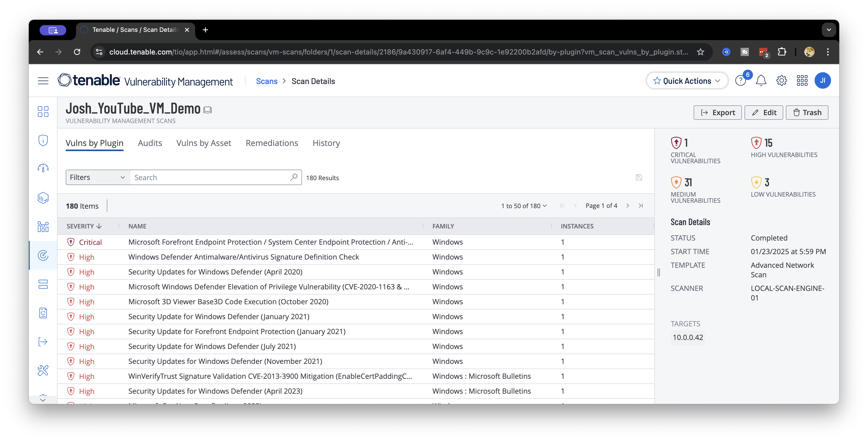The image size is (868, 442).
Task: Select the Vulns by Plugin tab
Action: click(94, 143)
